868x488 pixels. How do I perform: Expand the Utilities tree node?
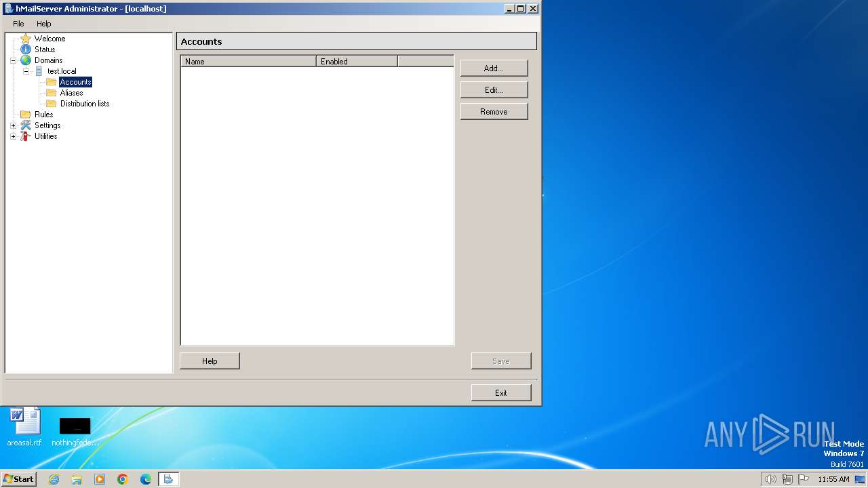coord(13,136)
